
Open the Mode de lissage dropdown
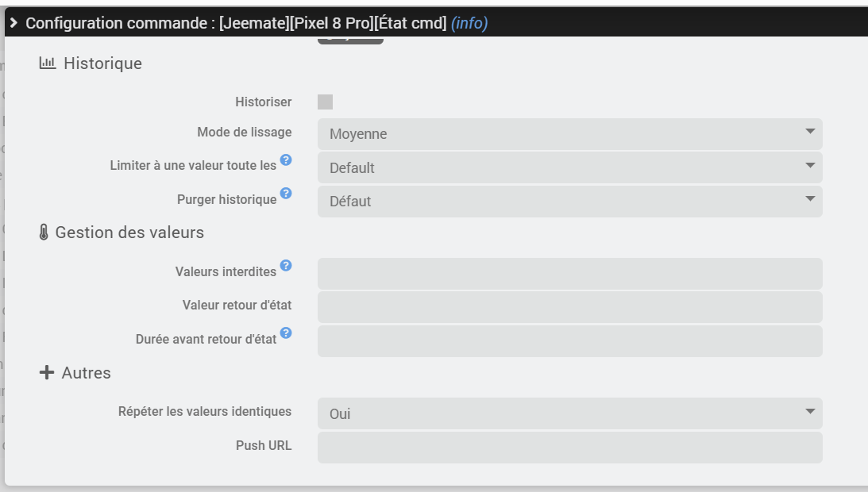click(569, 134)
